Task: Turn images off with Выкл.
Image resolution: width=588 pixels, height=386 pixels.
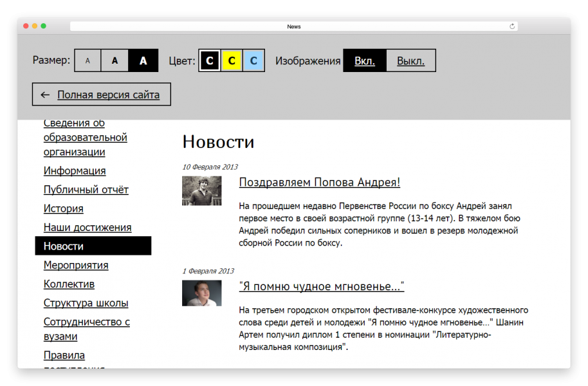Action: coord(410,61)
